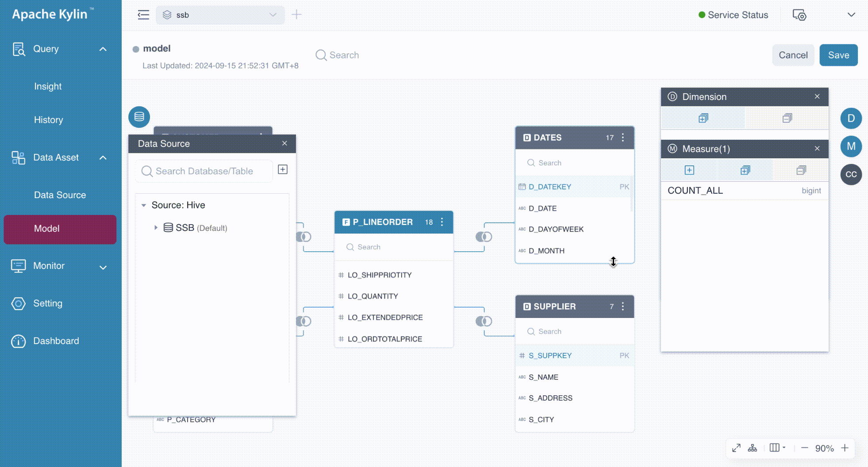Toggle the join link between P_LINEORDER and SUPPLIER
The width and height of the screenshot is (868, 467).
(484, 322)
